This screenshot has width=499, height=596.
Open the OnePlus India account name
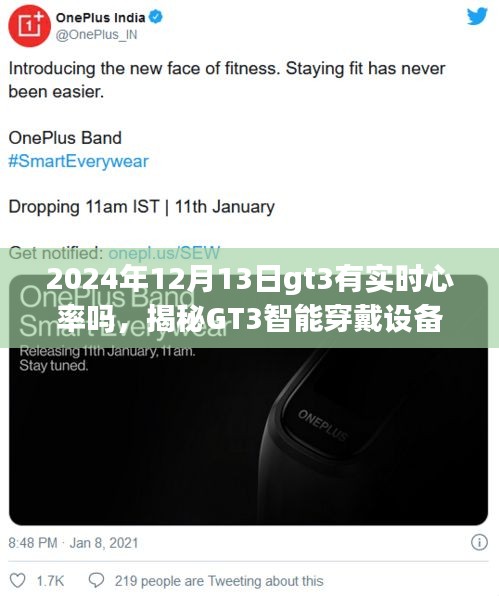[101, 17]
